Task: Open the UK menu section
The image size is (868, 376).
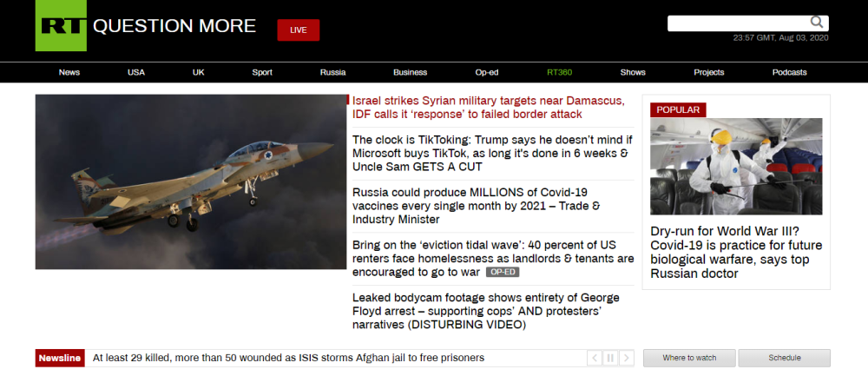Action: click(x=198, y=73)
